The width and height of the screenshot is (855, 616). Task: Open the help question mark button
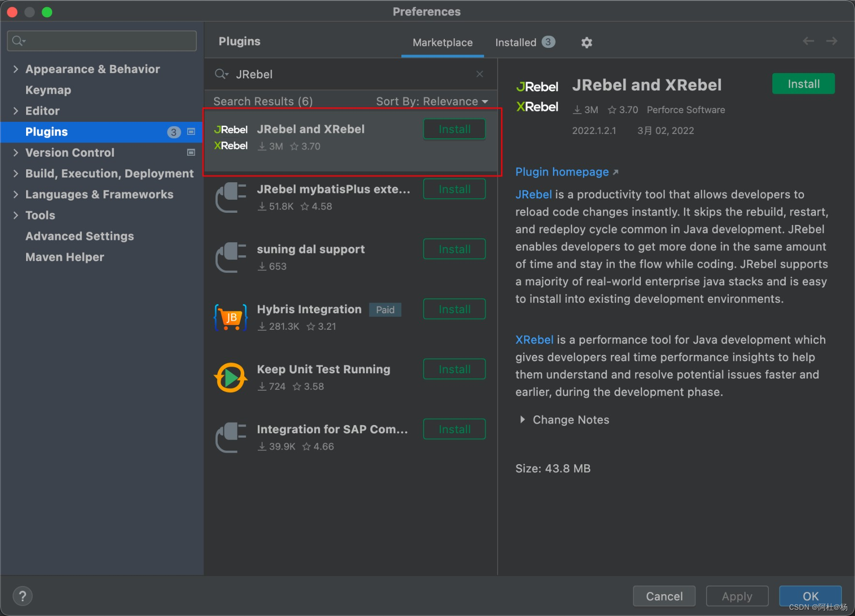(22, 596)
